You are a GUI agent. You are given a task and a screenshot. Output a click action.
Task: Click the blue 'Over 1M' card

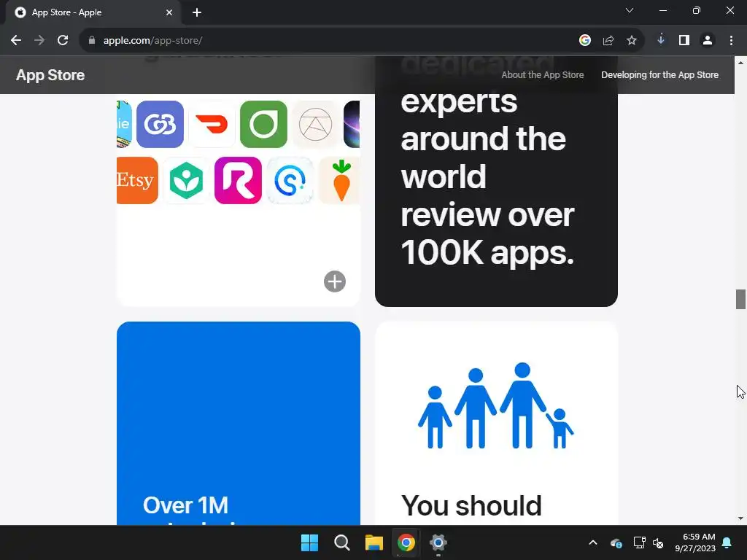239,424
